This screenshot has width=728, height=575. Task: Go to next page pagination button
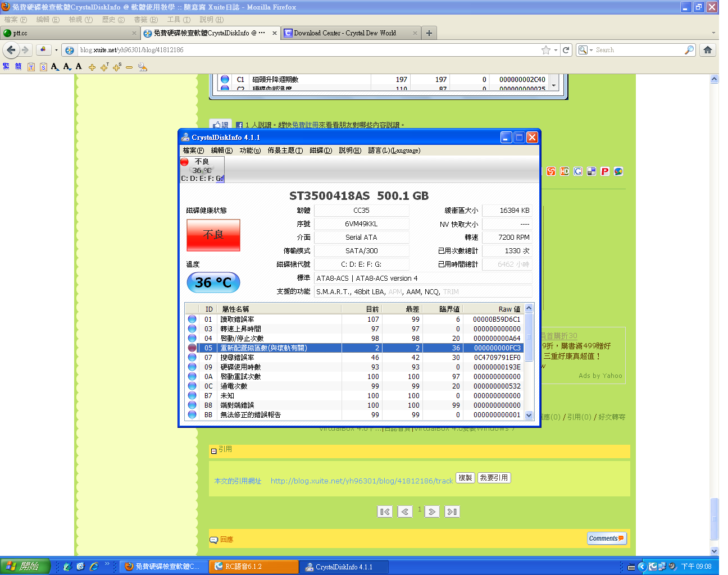[432, 512]
